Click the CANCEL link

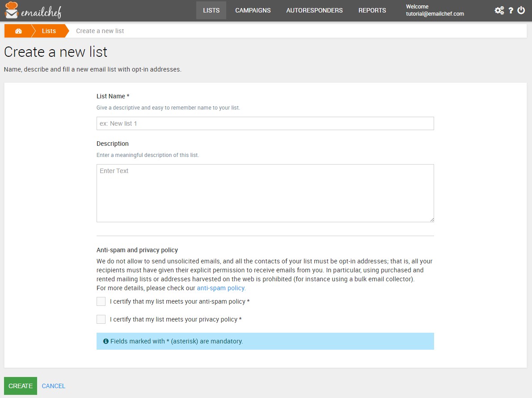pyautogui.click(x=53, y=386)
